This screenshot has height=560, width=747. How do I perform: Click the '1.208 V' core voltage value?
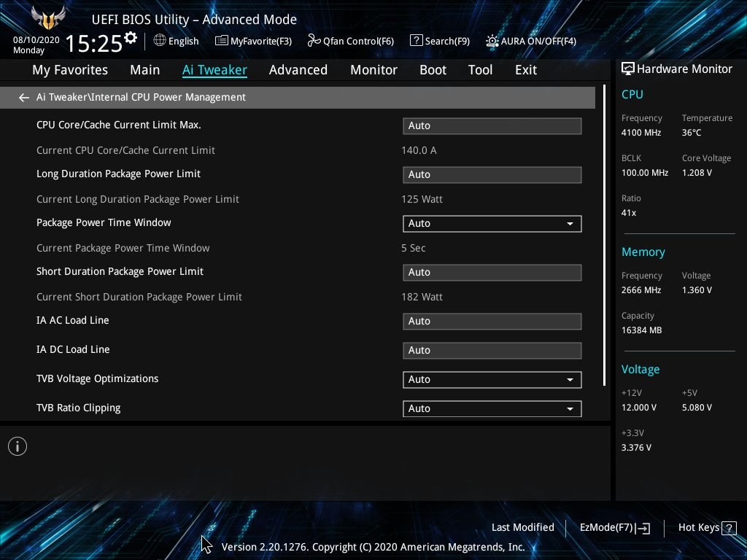(x=697, y=173)
